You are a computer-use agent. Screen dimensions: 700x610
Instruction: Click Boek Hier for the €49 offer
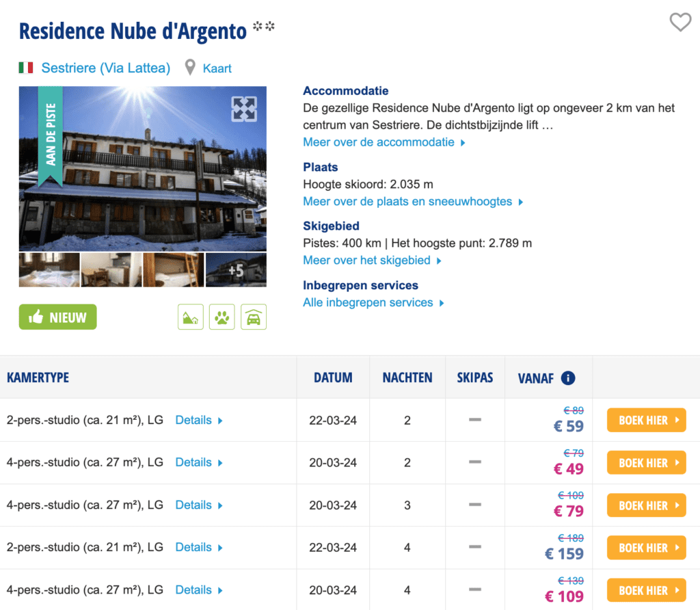(x=646, y=463)
